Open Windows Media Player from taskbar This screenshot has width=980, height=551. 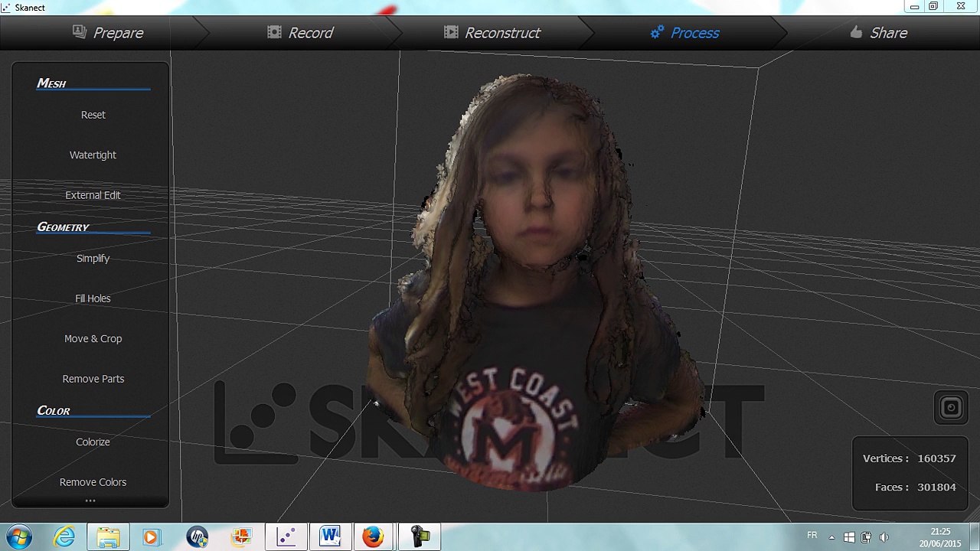tap(151, 537)
